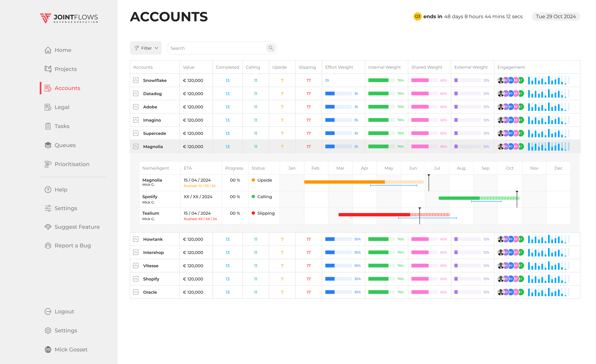596x364 pixels.
Task: Click the Snowflake engagement bar chart
Action: tap(549, 80)
